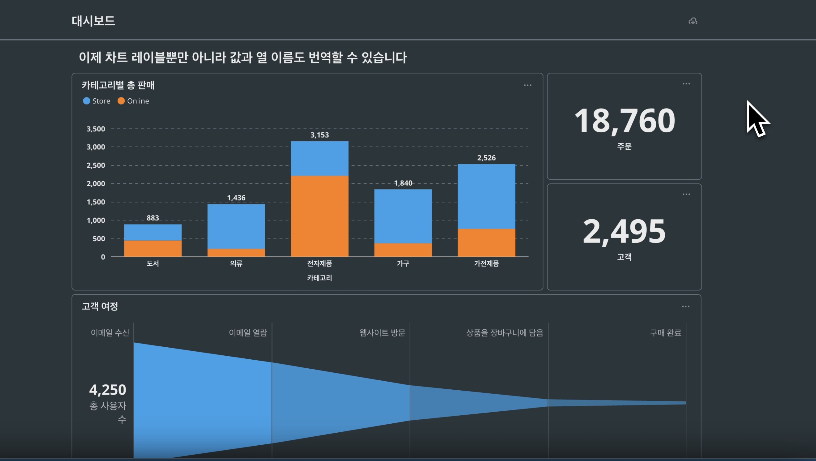This screenshot has height=461, width=816.
Task: Click the cloud icon in the header
Action: coord(692,21)
